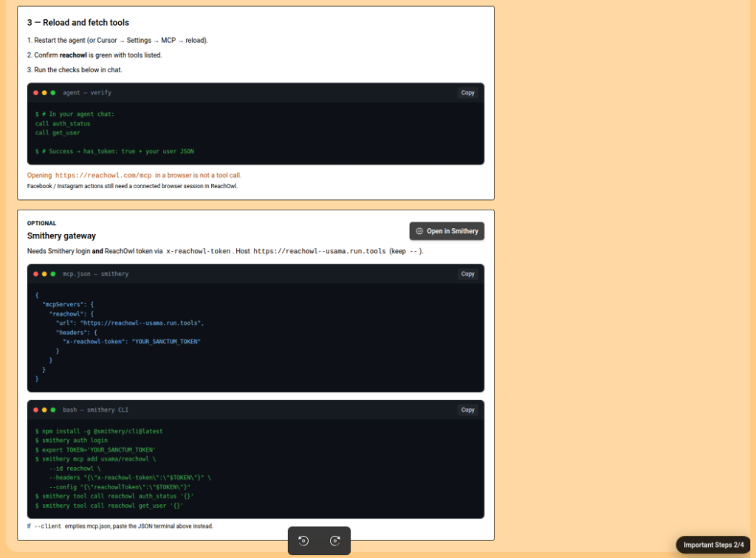Copy the bash smithery CLI commands

[x=467, y=410]
